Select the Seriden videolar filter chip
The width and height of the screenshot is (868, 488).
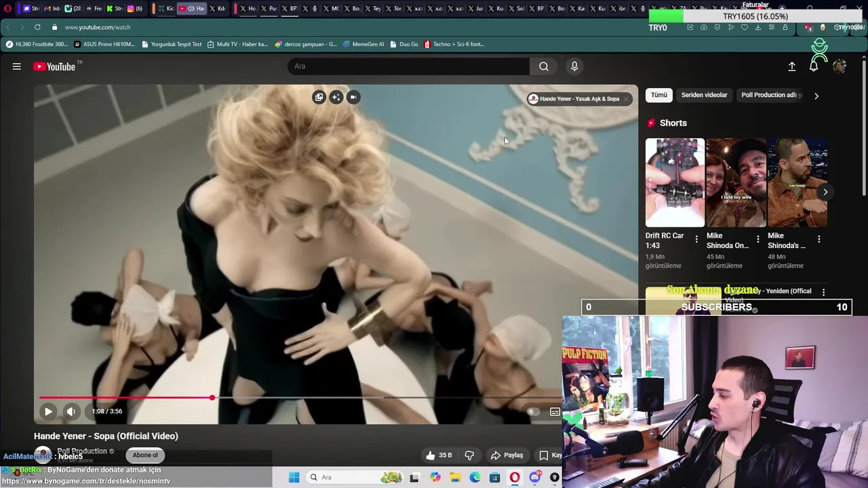[704, 96]
